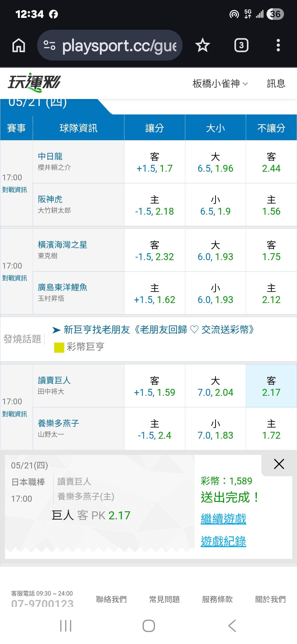Click the 玩運彩 logo
This screenshot has width=297, height=644.
point(34,83)
